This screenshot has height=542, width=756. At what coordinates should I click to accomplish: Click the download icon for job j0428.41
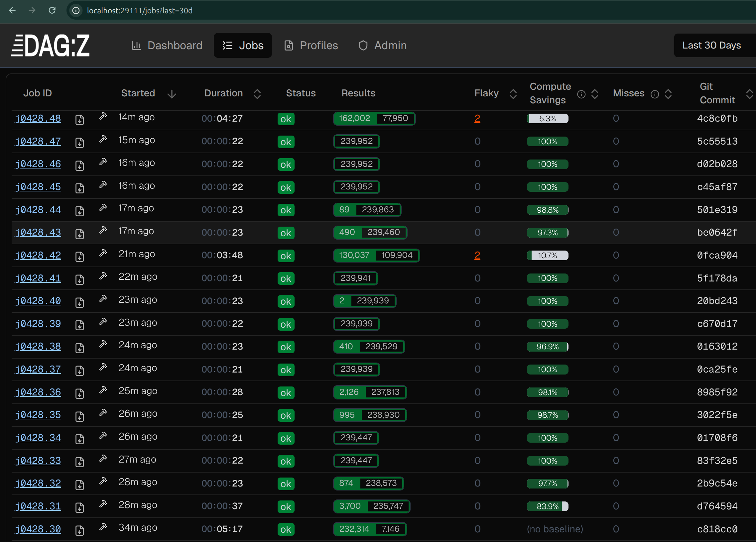pos(79,279)
